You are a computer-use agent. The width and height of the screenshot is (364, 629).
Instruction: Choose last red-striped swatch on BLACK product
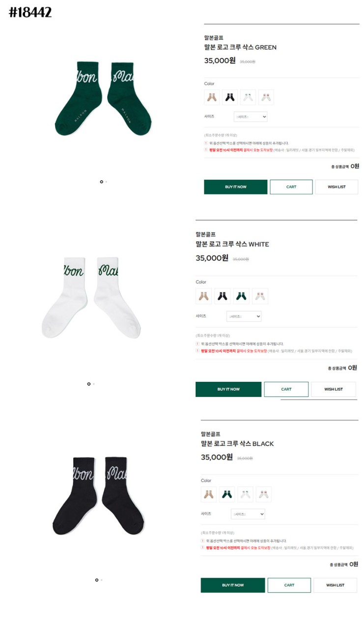[264, 494]
